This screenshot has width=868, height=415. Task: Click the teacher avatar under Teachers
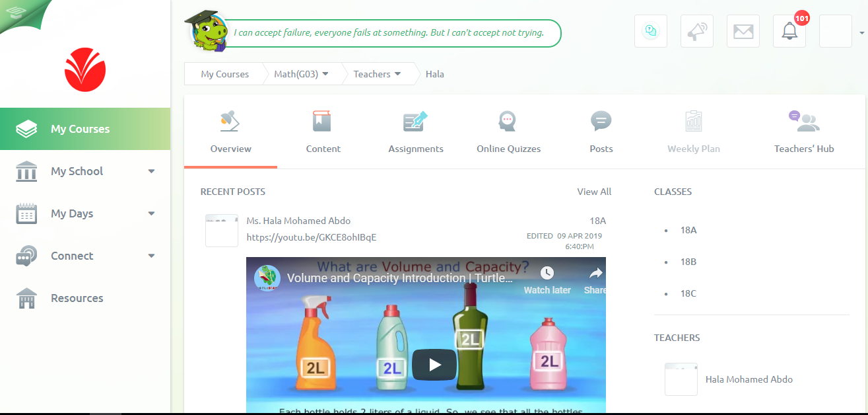click(x=681, y=379)
